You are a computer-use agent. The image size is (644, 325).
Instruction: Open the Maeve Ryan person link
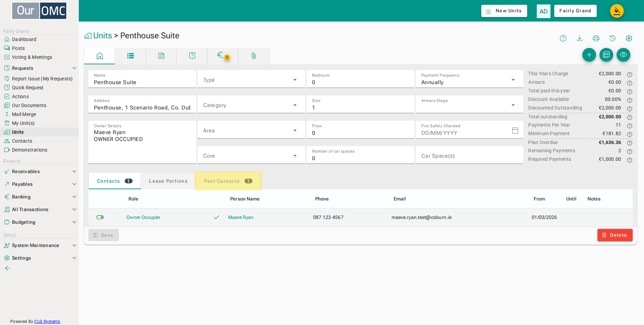241,217
